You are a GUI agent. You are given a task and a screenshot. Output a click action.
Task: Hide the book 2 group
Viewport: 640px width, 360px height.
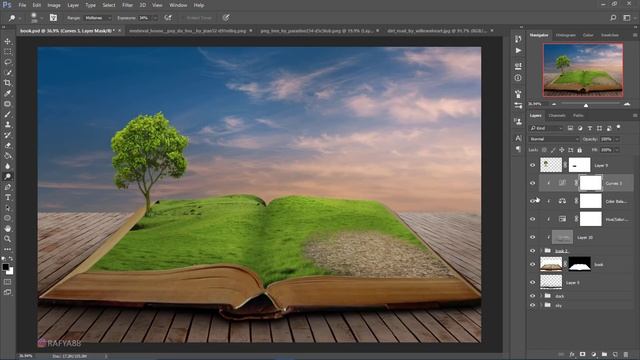532,251
